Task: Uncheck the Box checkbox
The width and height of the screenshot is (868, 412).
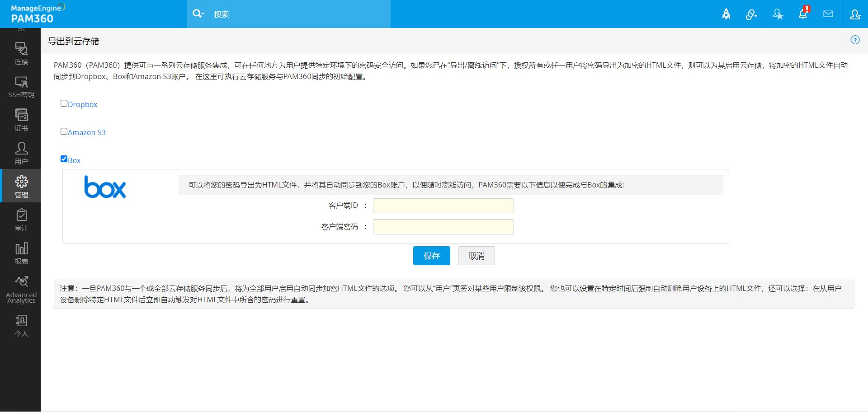Action: 64,159
